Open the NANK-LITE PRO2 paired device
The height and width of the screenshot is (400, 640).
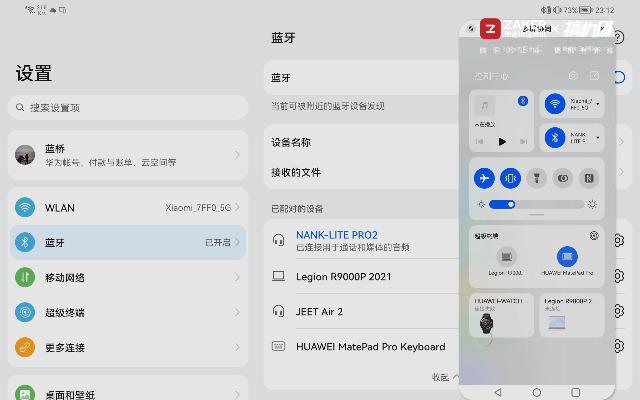pos(363,241)
